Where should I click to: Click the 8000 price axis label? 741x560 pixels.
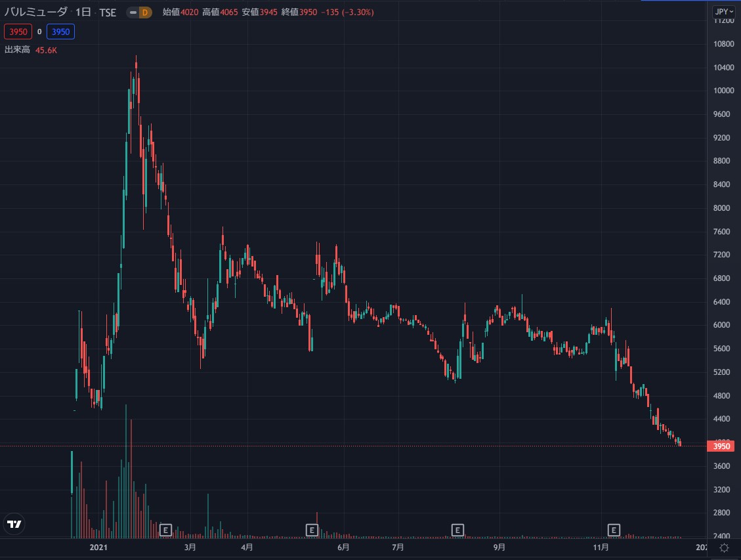pyautogui.click(x=721, y=208)
